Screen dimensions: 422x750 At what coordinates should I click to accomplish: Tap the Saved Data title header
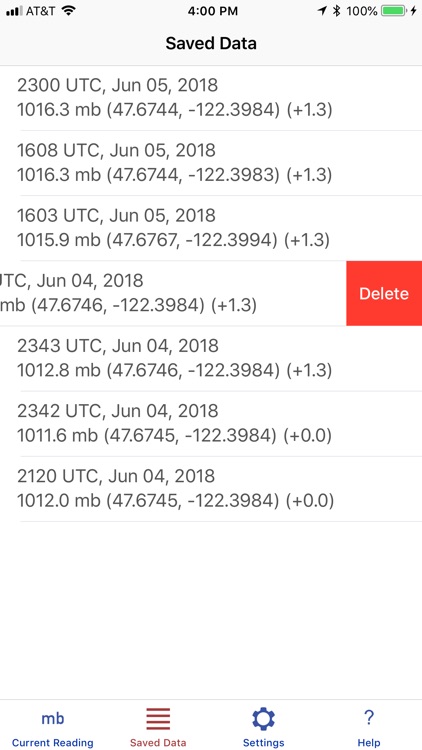(211, 44)
